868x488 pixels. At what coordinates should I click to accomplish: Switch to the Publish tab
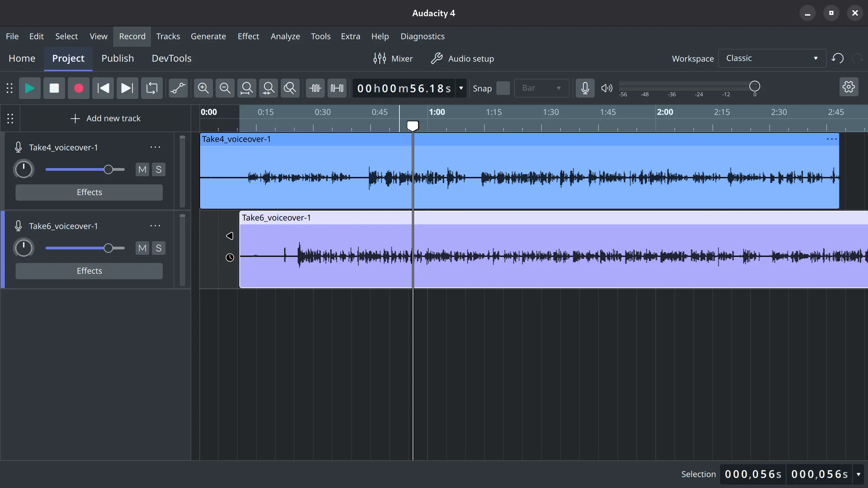118,58
